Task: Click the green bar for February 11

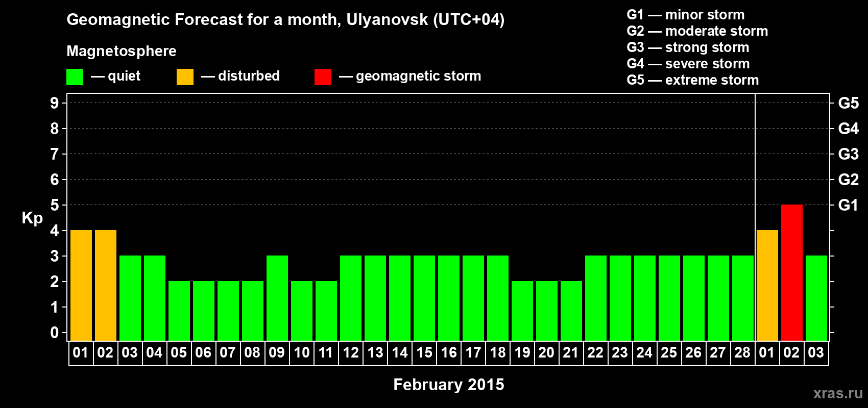Action: (326, 311)
